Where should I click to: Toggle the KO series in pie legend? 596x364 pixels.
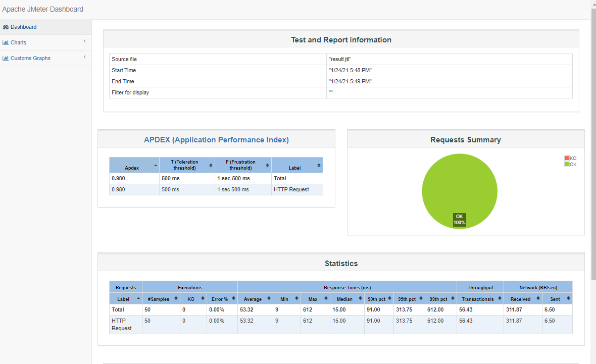(x=570, y=158)
